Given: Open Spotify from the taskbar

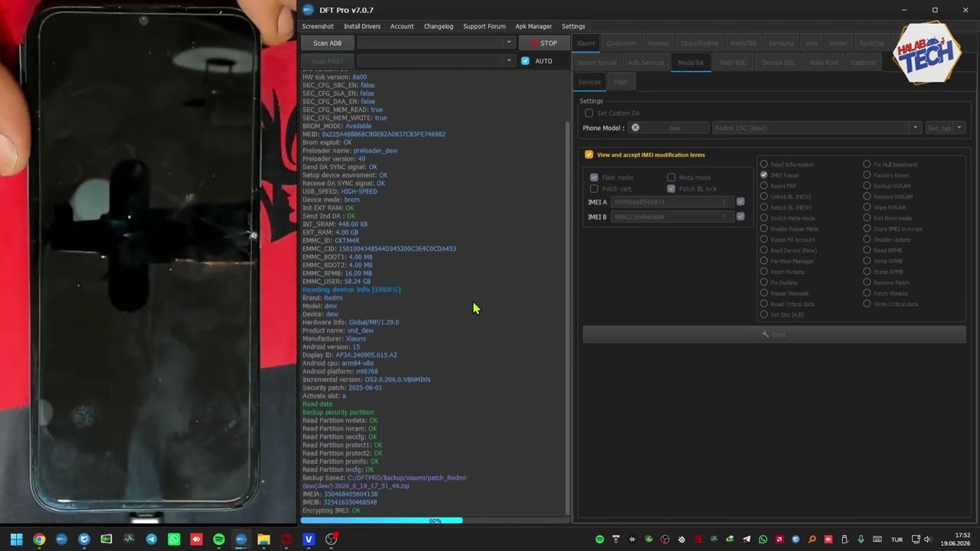Looking at the screenshot, I should pos(219,540).
